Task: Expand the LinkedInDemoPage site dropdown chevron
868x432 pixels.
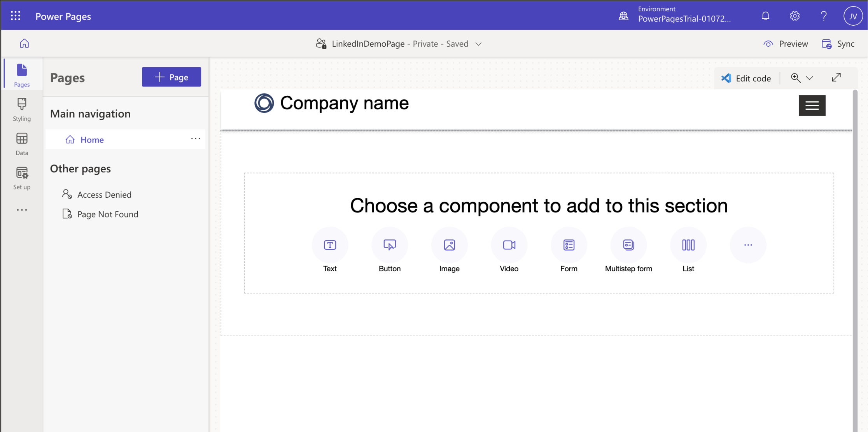Action: click(x=479, y=44)
